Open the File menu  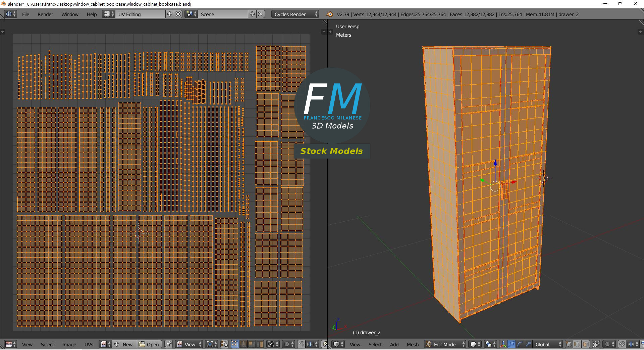tap(25, 14)
